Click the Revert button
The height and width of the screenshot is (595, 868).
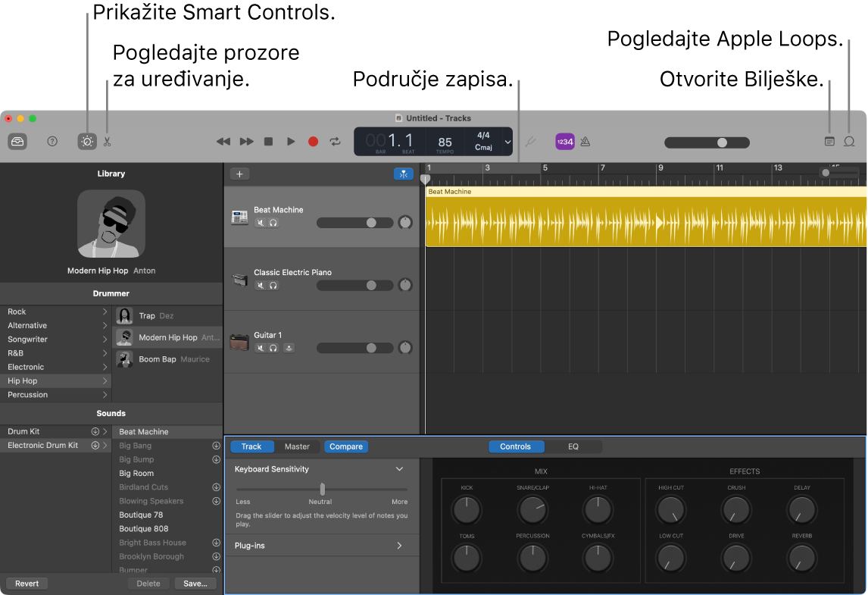(27, 584)
